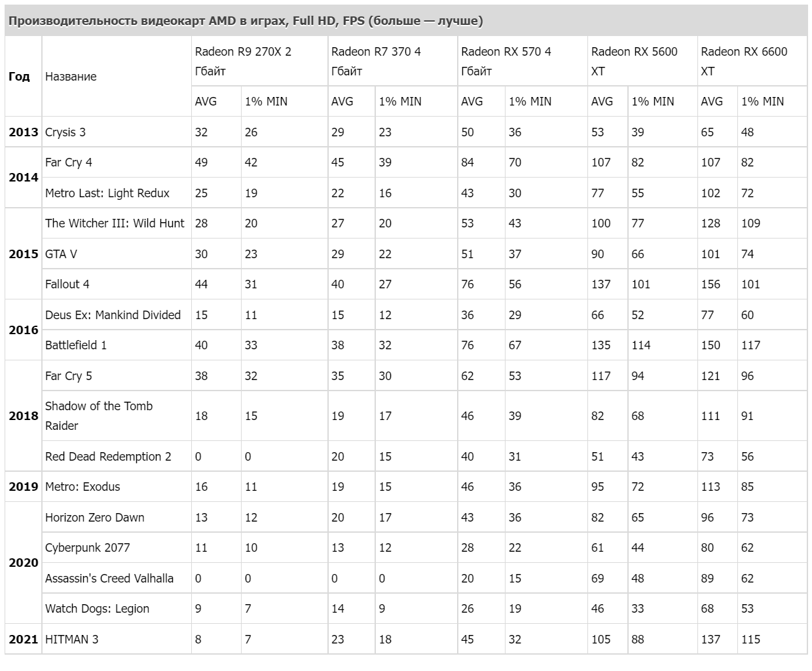Click the 2020 year cell
The height and width of the screenshot is (671, 812).
[24, 563]
